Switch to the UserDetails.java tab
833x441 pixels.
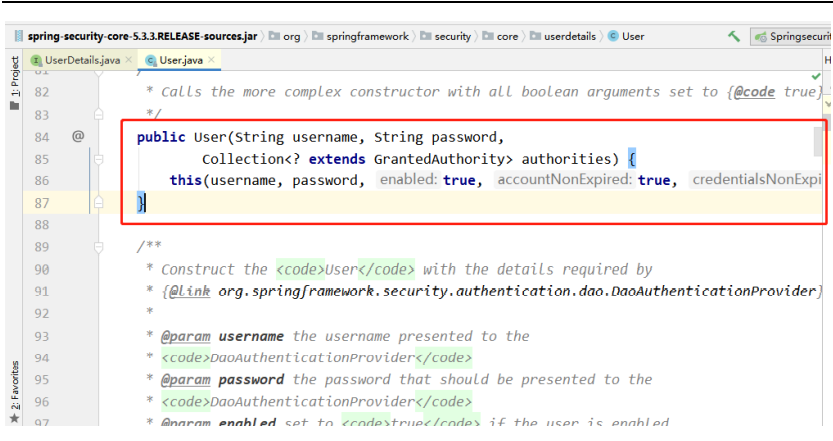(x=82, y=60)
